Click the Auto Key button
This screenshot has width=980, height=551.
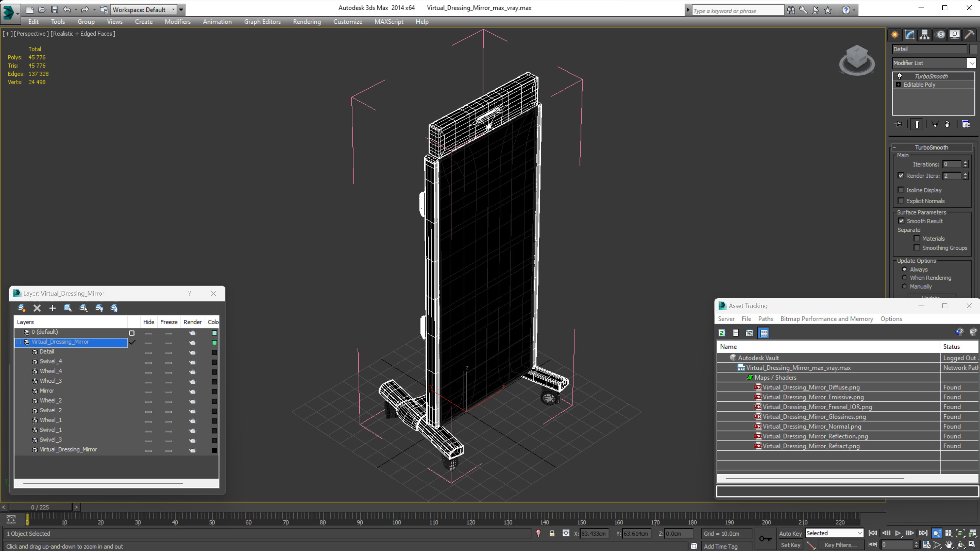point(790,533)
